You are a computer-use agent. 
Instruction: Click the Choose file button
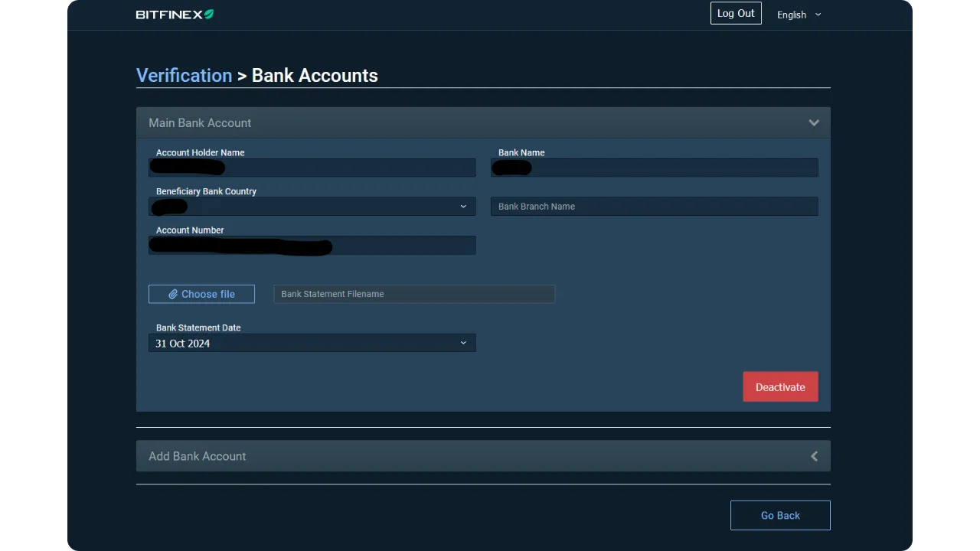[x=201, y=294]
